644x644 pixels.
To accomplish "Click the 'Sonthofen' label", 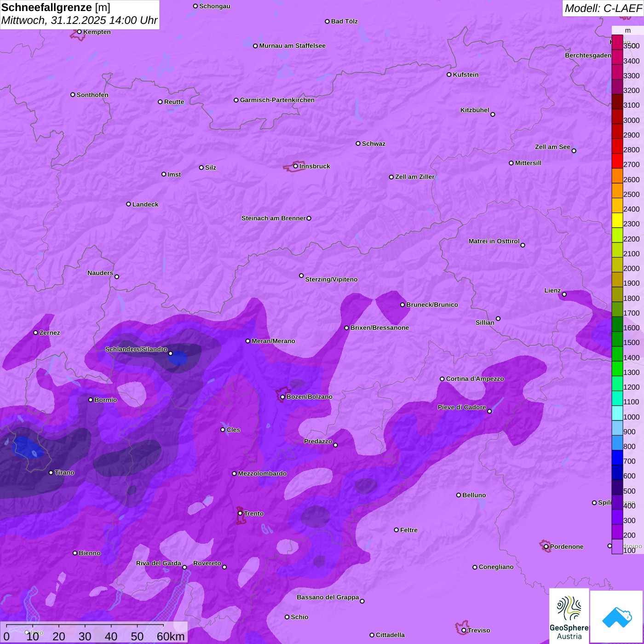I will 93,95.
